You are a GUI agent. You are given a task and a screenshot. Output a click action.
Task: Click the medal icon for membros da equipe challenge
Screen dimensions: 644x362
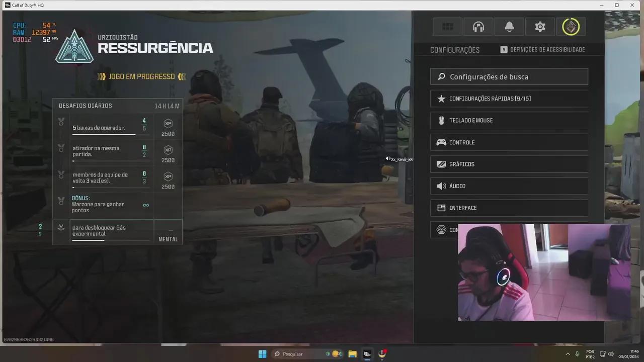(61, 174)
